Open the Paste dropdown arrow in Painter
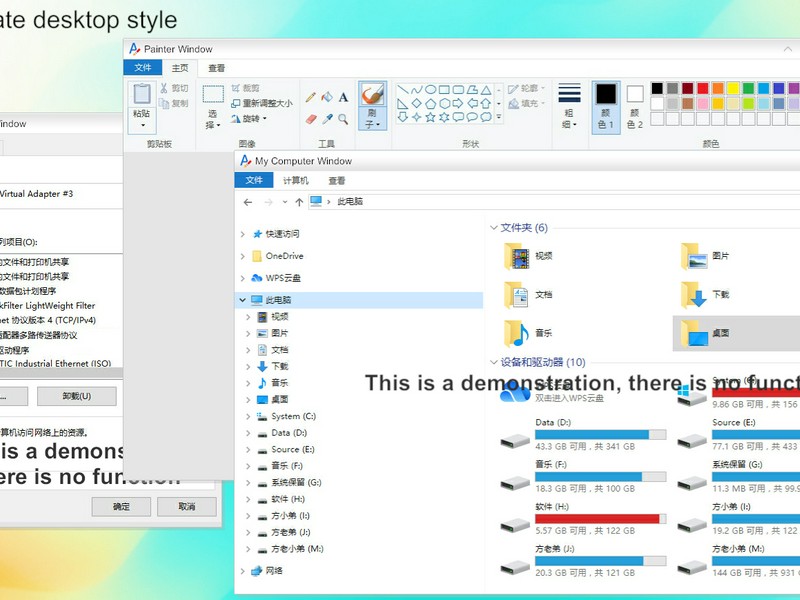Screen dimensions: 800x600 pyautogui.click(x=142, y=125)
